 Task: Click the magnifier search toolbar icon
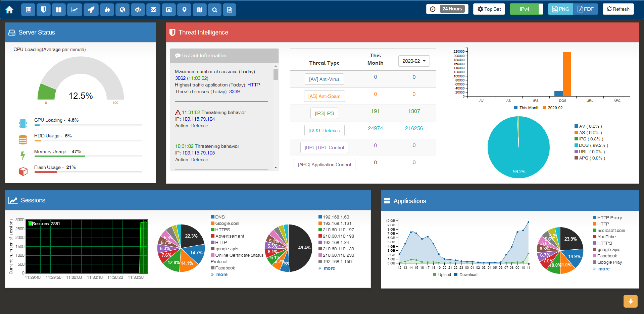(215, 10)
